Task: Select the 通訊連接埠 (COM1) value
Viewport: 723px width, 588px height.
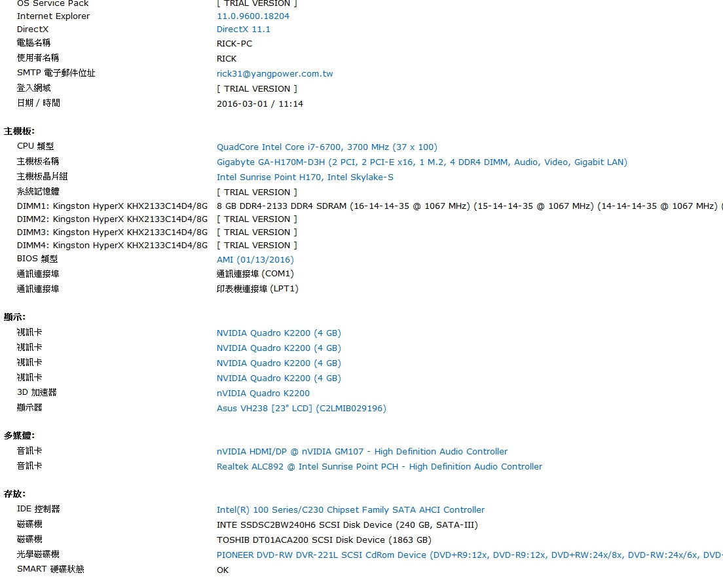Action: (x=255, y=274)
